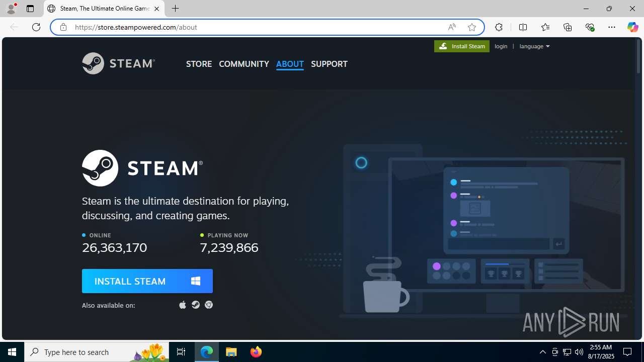Open the Copilot sidebar
Image resolution: width=644 pixels, height=362 pixels.
pyautogui.click(x=632, y=27)
